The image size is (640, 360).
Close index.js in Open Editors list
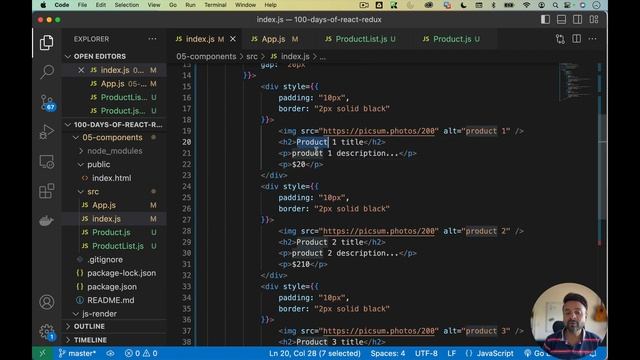pyautogui.click(x=81, y=70)
